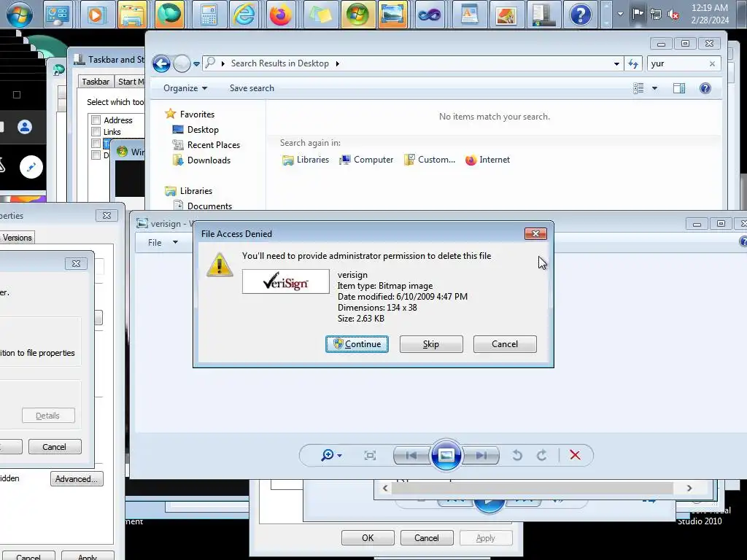Open the view options dropdown arrow
The image size is (747, 560).
[x=654, y=88]
